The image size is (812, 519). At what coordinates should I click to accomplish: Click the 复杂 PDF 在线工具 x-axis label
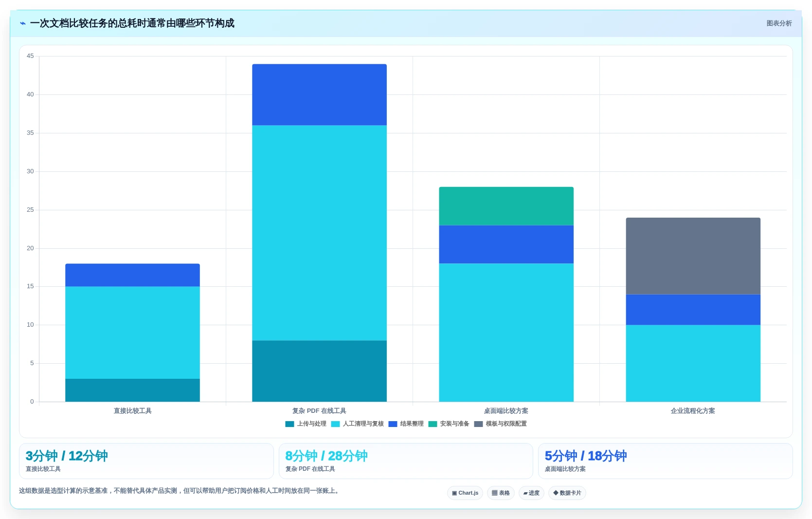click(x=319, y=411)
